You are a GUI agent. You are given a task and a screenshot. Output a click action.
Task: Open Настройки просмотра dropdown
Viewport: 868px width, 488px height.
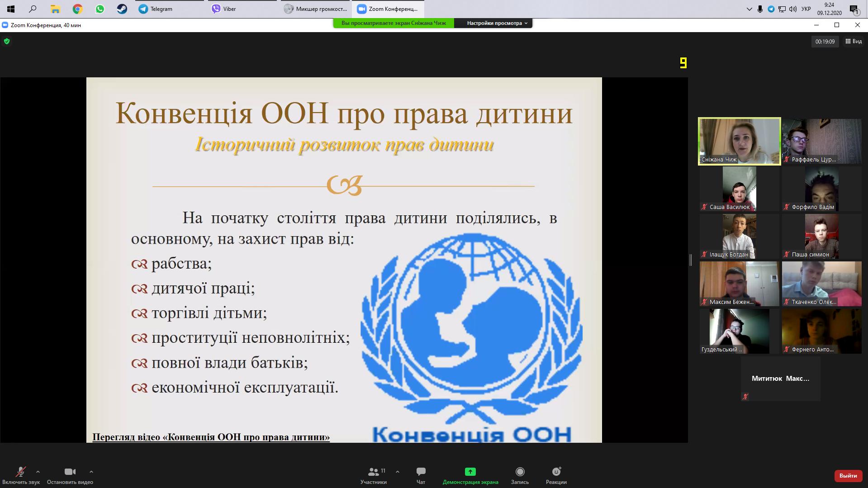493,23
